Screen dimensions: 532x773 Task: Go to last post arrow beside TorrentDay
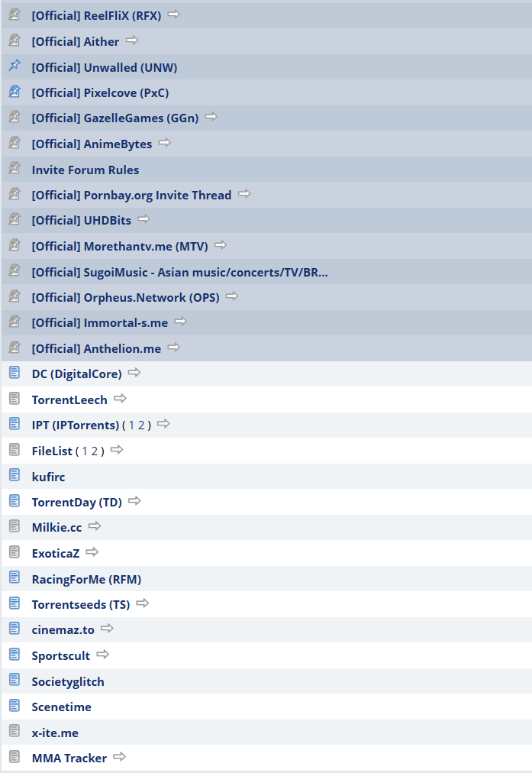click(134, 501)
